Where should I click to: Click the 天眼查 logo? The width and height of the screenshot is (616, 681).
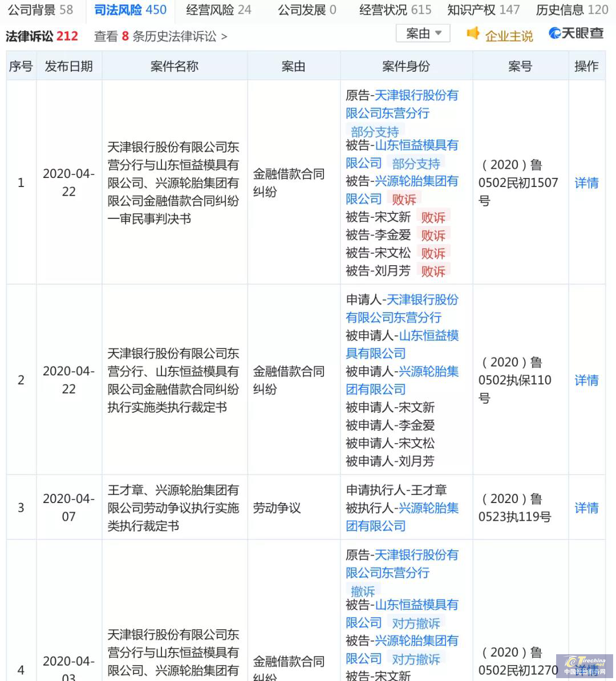(577, 33)
